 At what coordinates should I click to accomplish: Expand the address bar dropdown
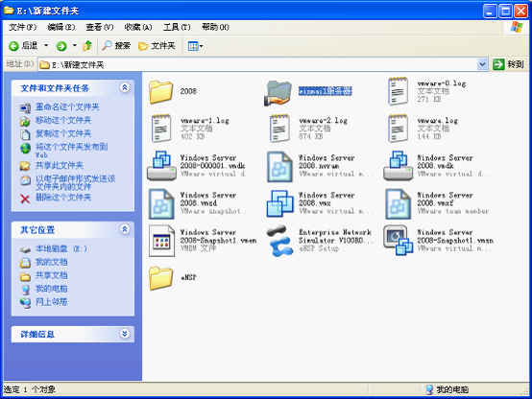[x=482, y=64]
